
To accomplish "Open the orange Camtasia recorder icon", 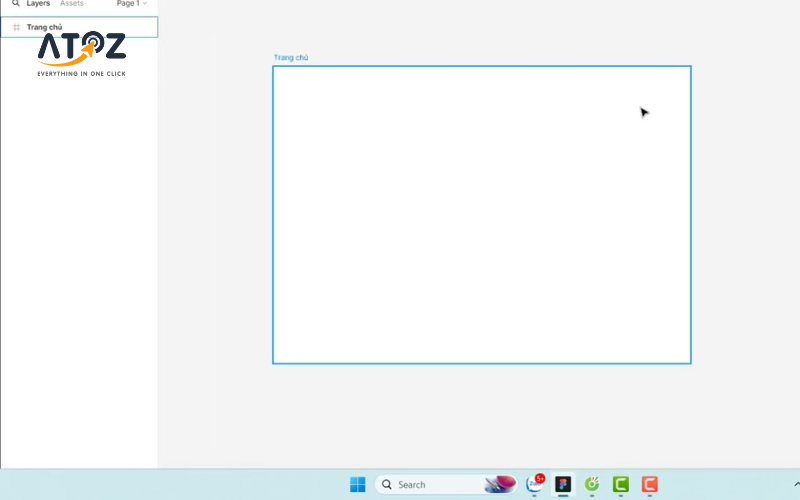I will point(650,484).
